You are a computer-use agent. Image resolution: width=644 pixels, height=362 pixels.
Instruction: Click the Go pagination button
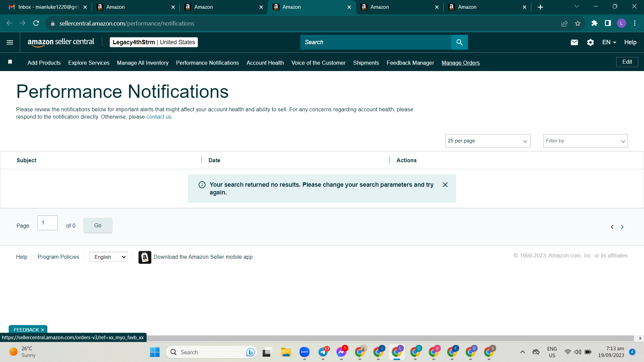pyautogui.click(x=98, y=225)
